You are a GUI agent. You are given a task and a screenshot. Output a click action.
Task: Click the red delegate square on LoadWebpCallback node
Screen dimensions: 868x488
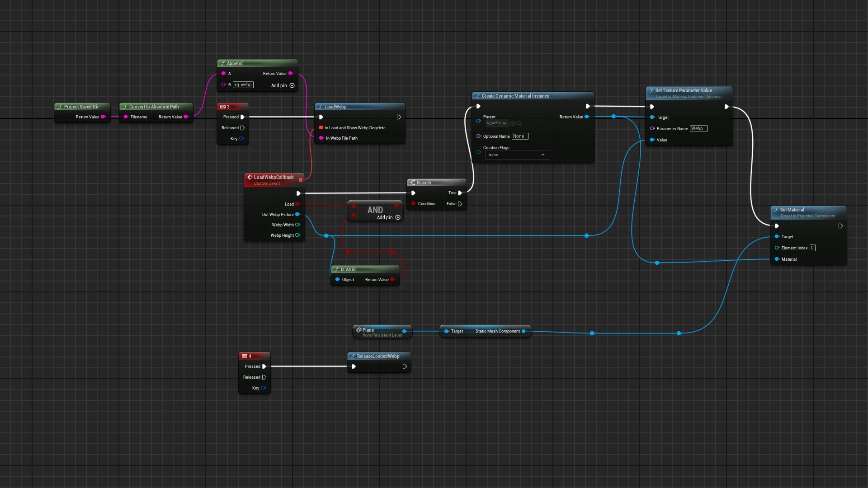(301, 180)
